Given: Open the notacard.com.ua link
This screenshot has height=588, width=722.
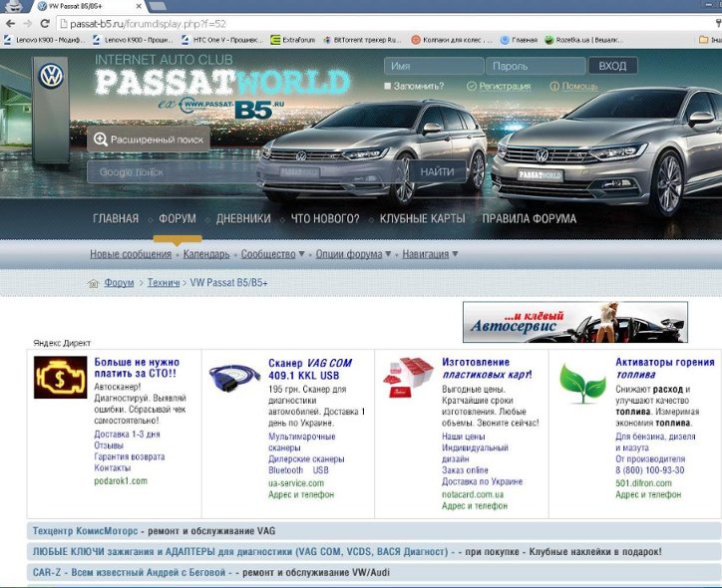Looking at the screenshot, I should pyautogui.click(x=473, y=494).
